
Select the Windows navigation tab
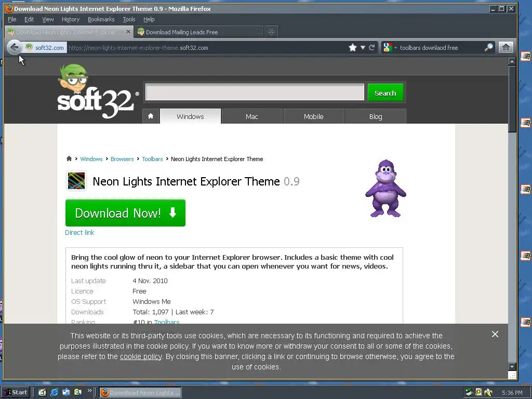tap(190, 116)
